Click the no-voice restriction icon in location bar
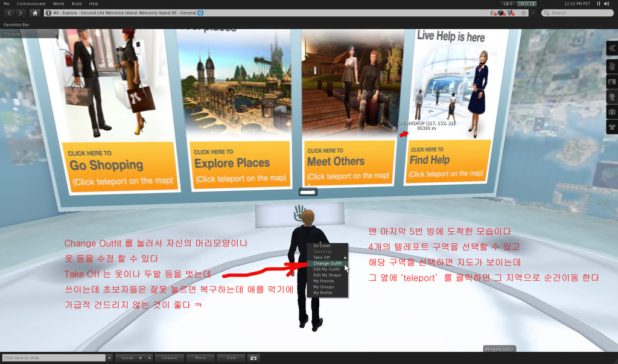Viewport: 618px width, 364px height. 494,13
